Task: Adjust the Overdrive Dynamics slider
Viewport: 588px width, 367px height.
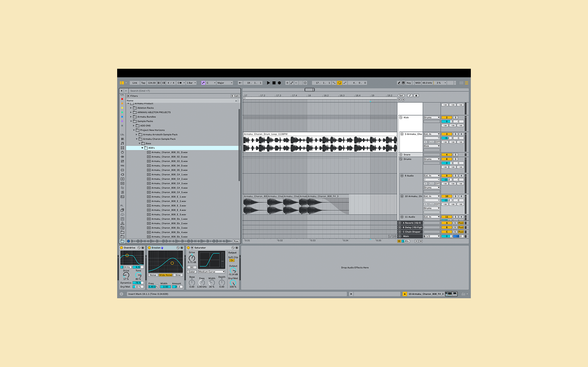Action: pyautogui.click(x=138, y=283)
